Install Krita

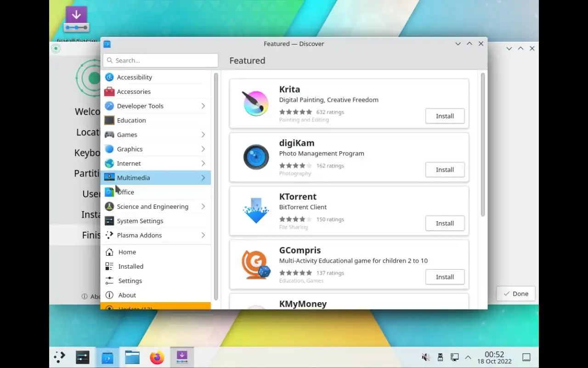click(445, 116)
